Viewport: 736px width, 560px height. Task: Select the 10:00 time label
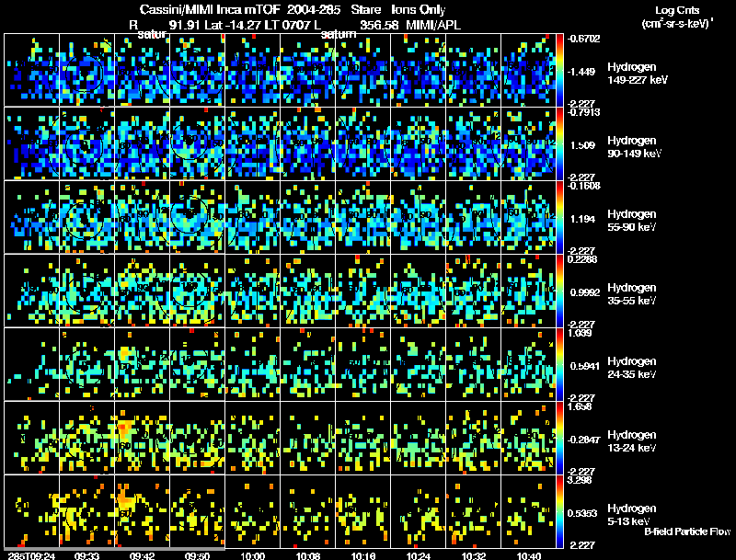(252, 555)
